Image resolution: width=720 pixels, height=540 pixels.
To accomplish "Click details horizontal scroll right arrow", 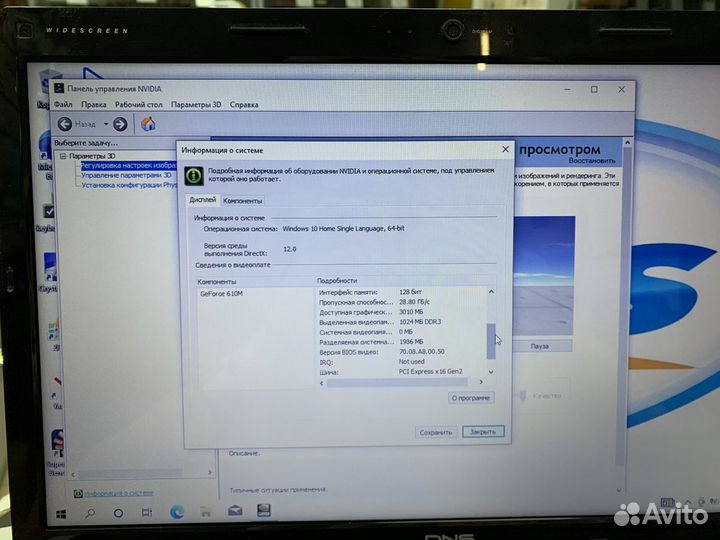I will point(481,382).
